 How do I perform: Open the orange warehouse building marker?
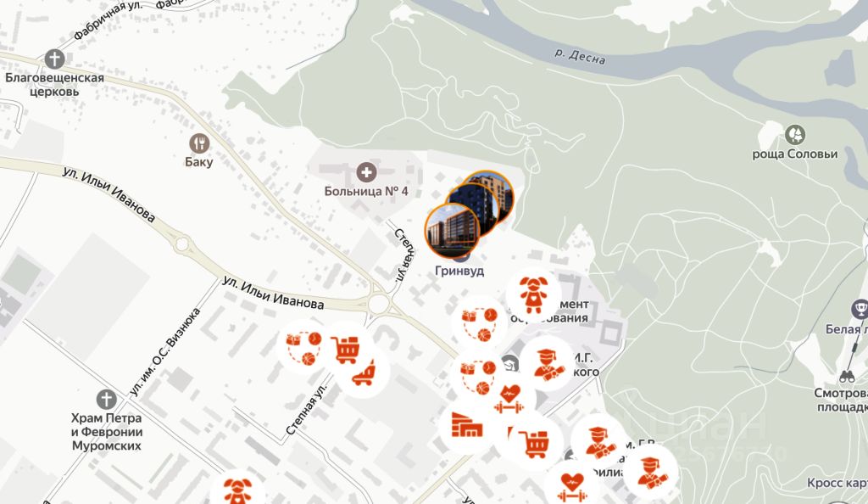point(467,426)
